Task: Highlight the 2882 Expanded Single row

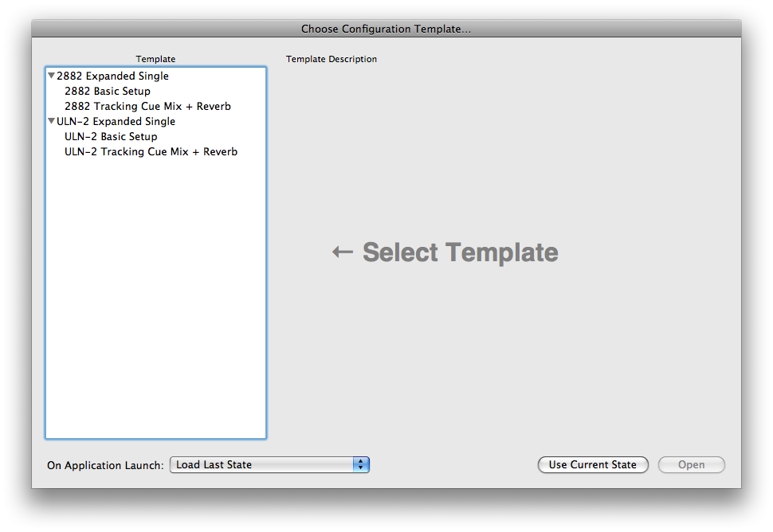Action: click(x=155, y=76)
